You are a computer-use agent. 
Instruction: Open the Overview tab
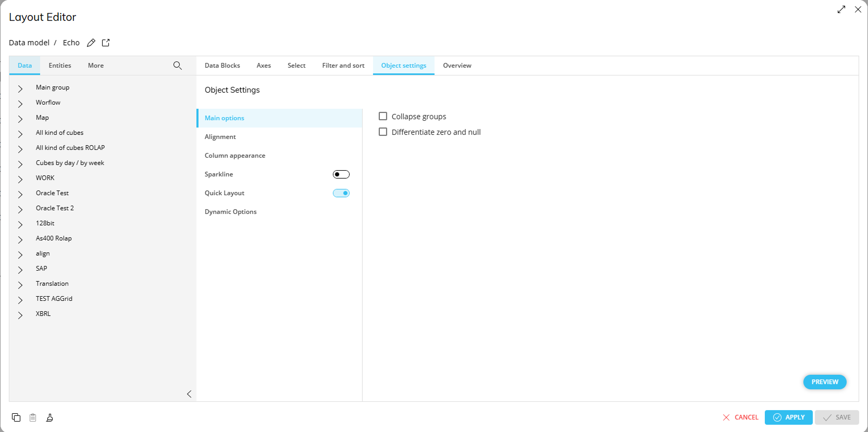(457, 66)
